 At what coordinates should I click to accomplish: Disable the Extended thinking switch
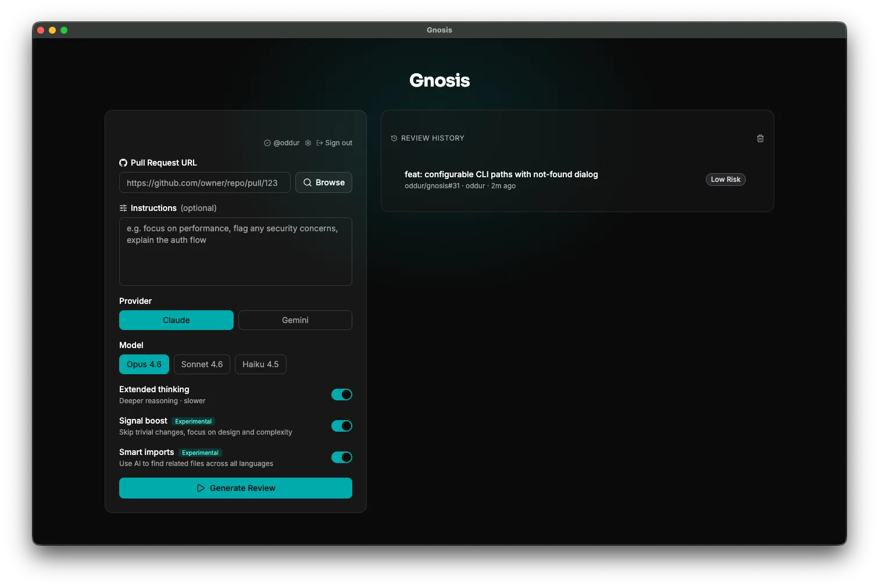[x=342, y=395]
